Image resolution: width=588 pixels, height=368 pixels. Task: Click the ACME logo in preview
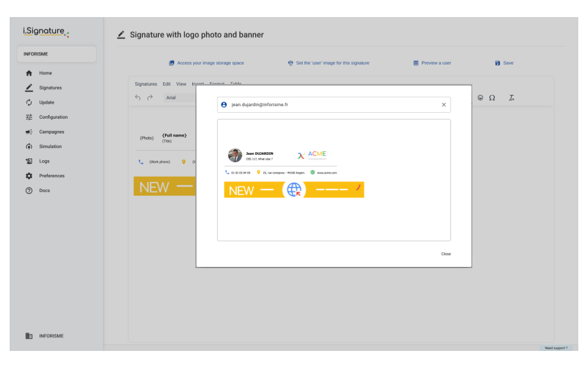point(312,155)
